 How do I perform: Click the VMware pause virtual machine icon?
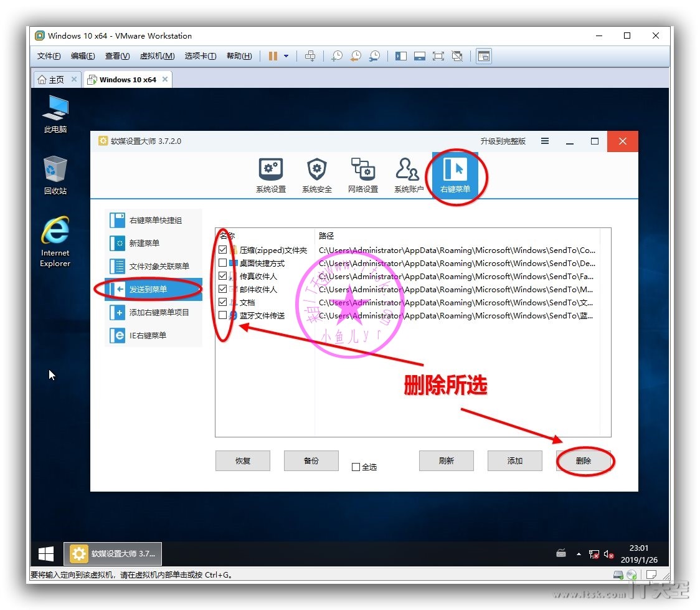tap(273, 56)
